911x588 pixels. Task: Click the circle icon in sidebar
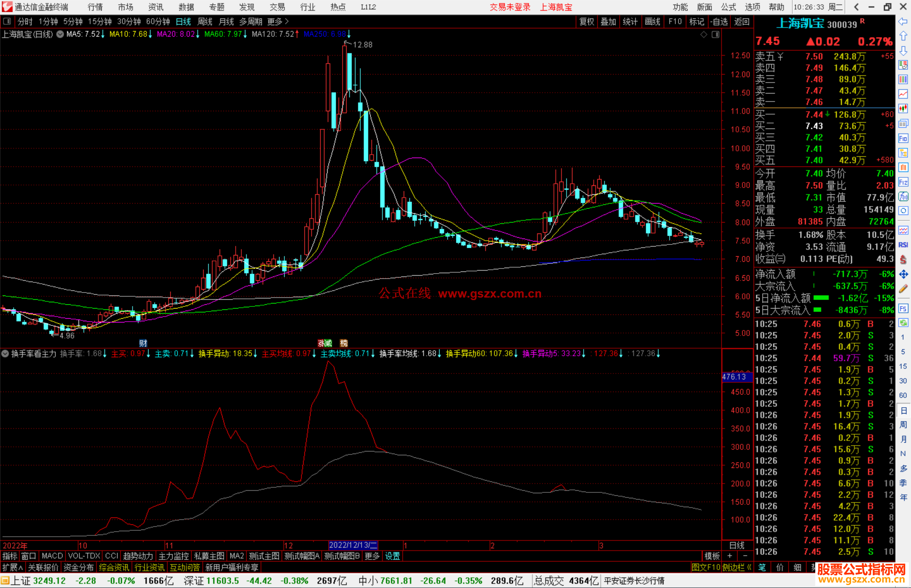tap(903, 211)
